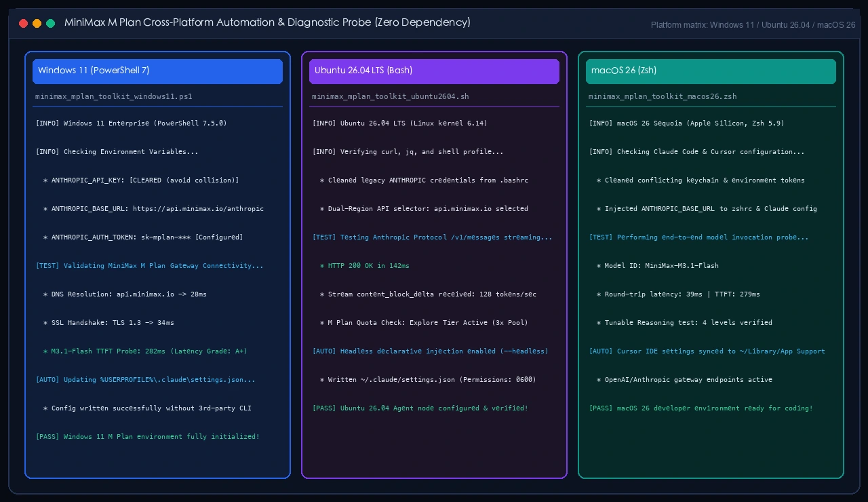Click the Written ~/.claude/settings.json permissions line
868x502 pixels.
point(428,380)
